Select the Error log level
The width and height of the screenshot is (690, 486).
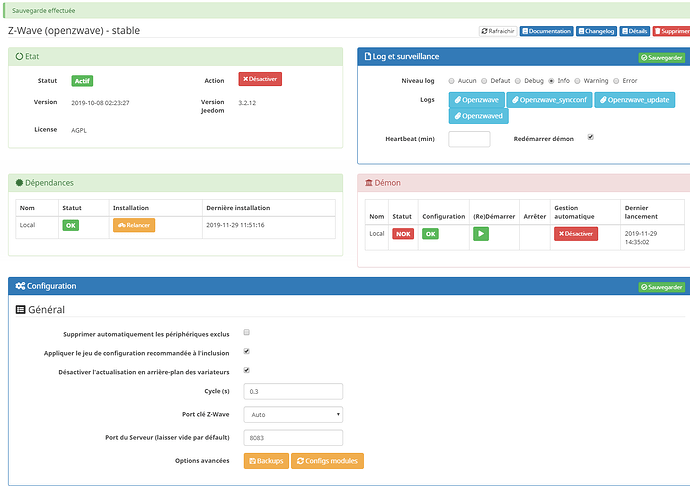point(616,81)
